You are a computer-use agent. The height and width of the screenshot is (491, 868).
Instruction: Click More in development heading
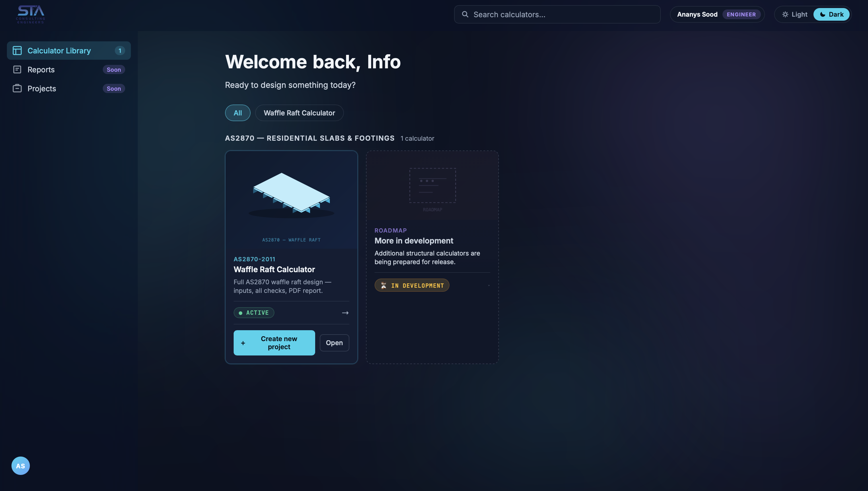coord(414,241)
